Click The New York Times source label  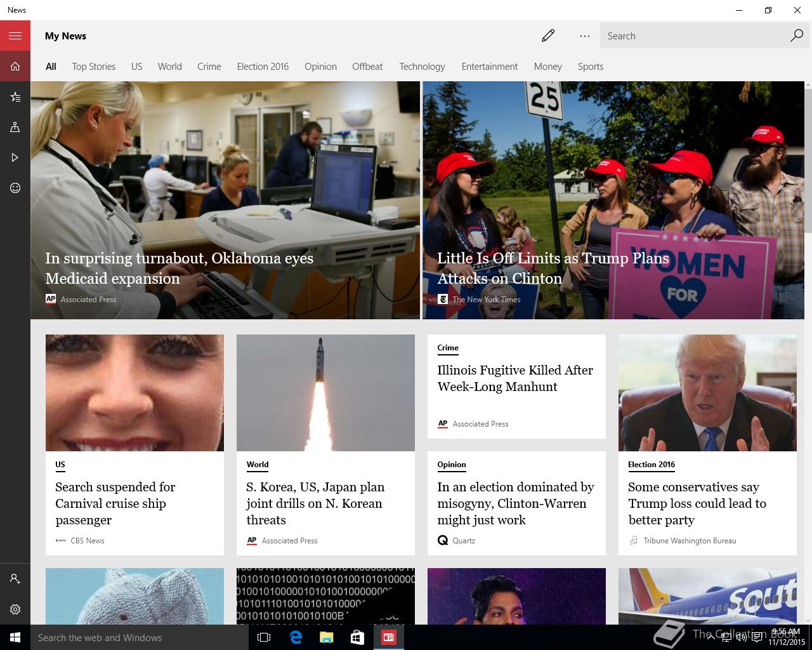tap(487, 300)
